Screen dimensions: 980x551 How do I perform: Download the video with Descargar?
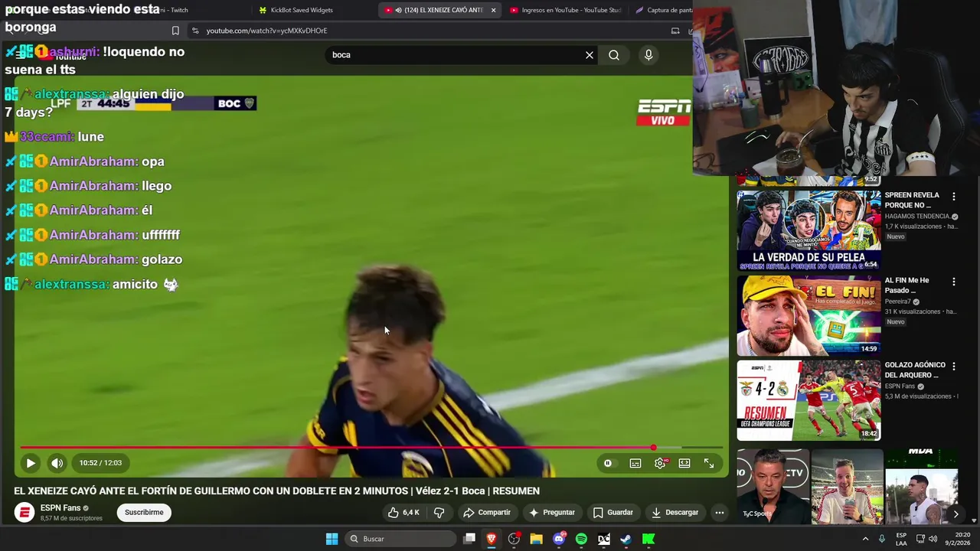point(675,512)
